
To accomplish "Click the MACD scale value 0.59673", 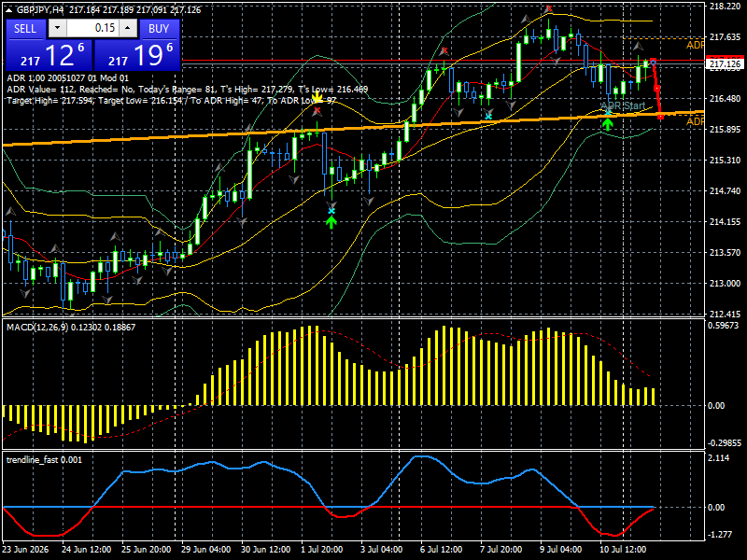I will click(724, 325).
